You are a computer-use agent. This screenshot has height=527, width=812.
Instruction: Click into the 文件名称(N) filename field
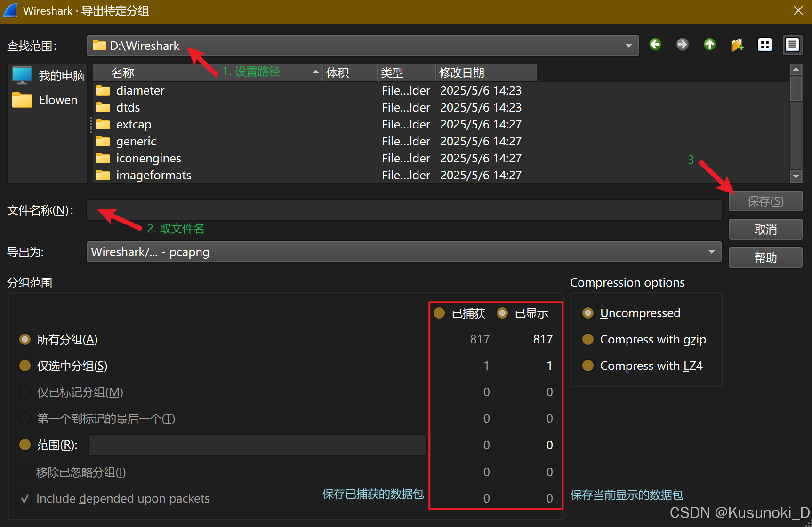click(404, 210)
